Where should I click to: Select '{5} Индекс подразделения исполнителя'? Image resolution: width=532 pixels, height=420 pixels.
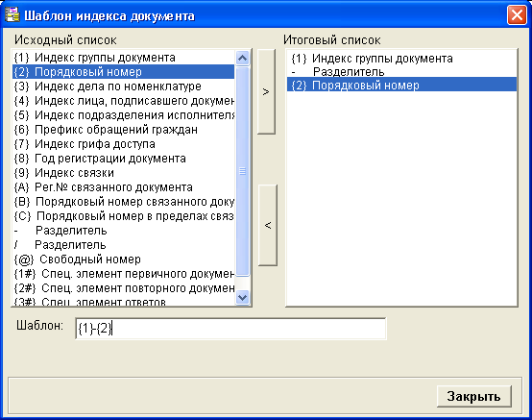[x=124, y=115]
